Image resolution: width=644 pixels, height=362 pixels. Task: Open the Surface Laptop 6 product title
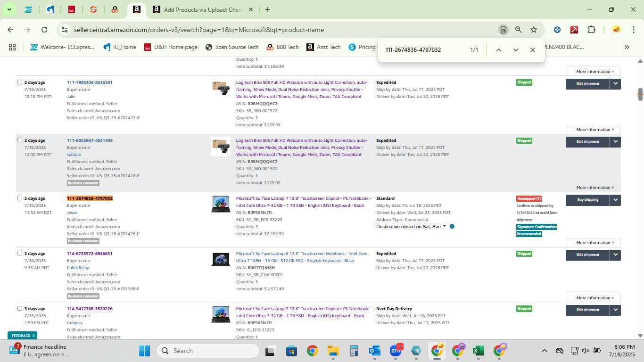click(302, 257)
